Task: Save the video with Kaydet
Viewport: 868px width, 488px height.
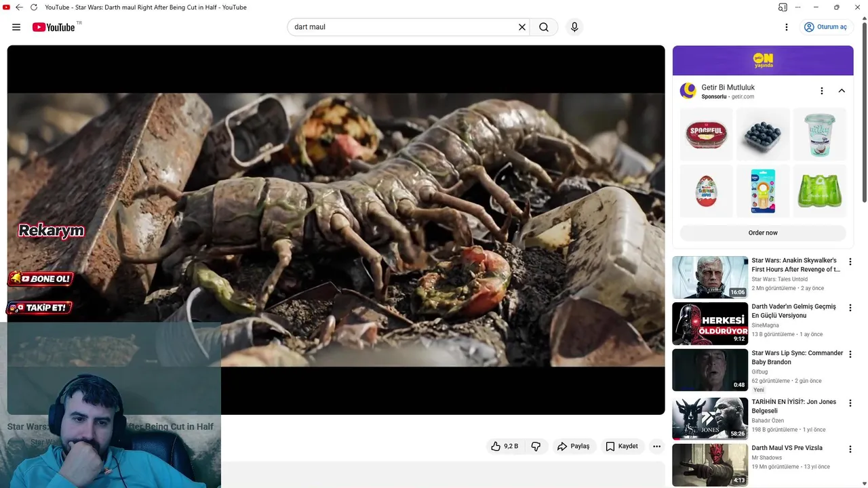Action: pyautogui.click(x=622, y=446)
